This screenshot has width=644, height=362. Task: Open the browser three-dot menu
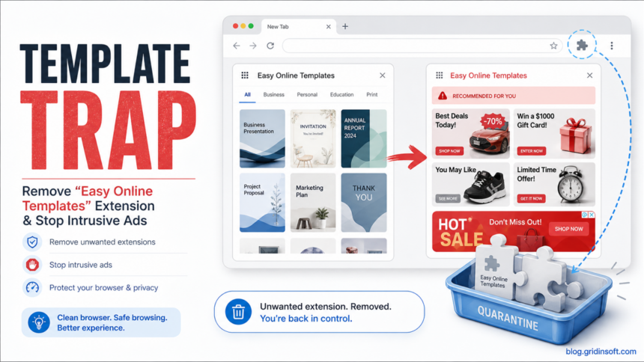612,46
